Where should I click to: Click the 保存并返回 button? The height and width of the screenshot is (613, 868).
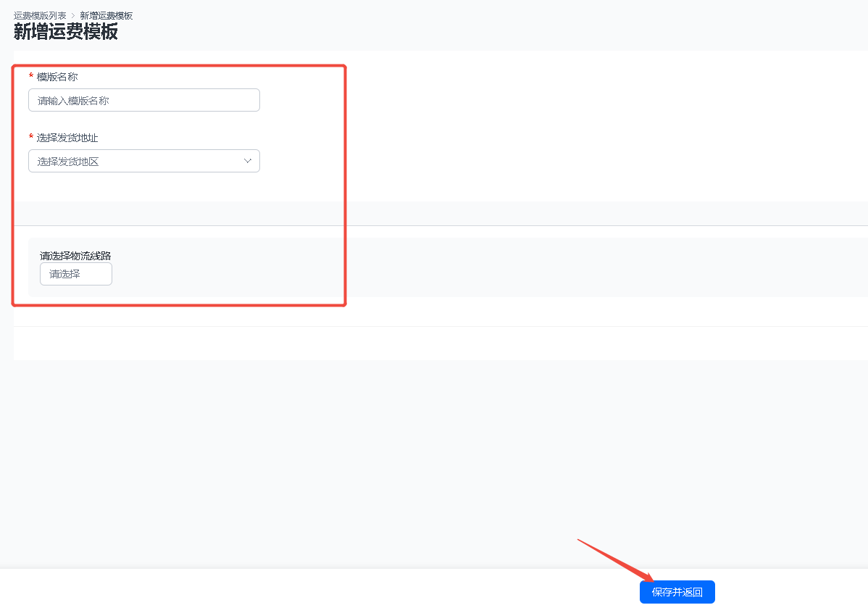677,592
